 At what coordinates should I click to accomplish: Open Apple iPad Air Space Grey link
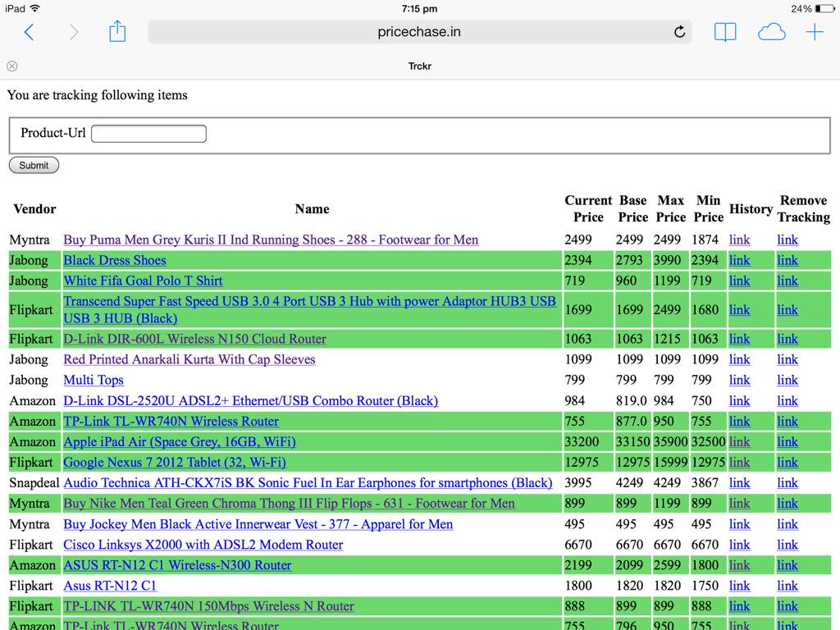point(180,441)
